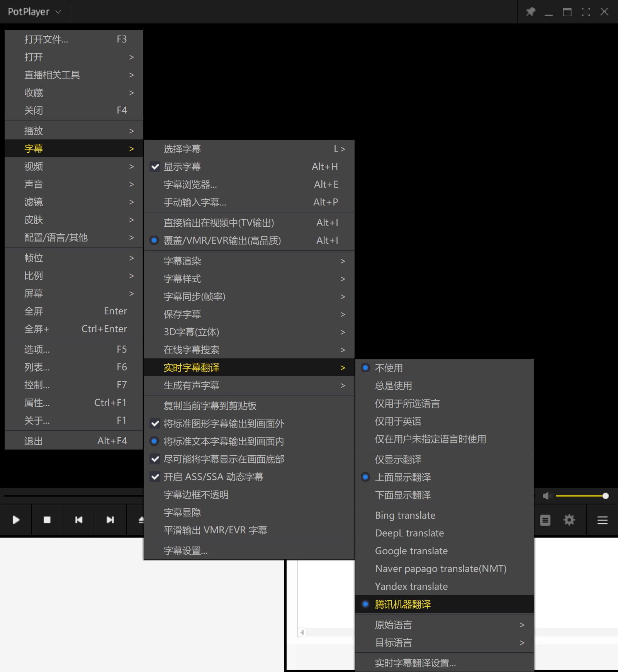Expand 直播相关工具 submenu
618x672 pixels.
74,75
